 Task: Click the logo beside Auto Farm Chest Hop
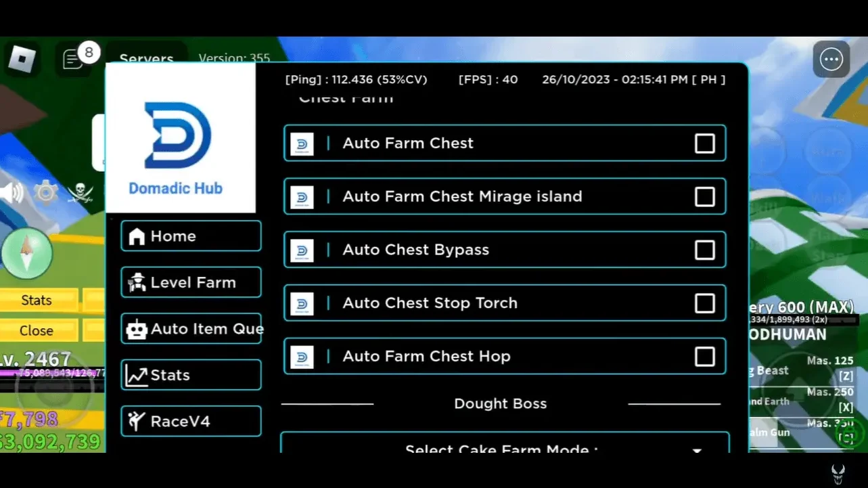coord(302,357)
